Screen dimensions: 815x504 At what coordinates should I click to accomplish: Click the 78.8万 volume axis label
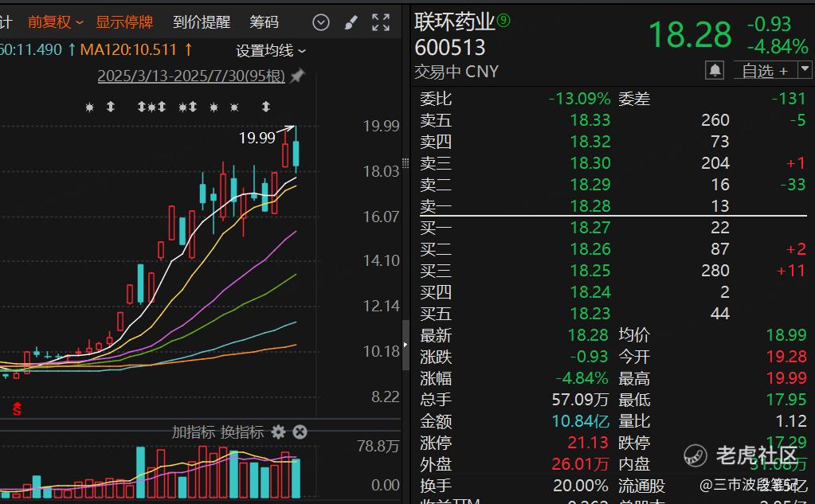(x=378, y=446)
